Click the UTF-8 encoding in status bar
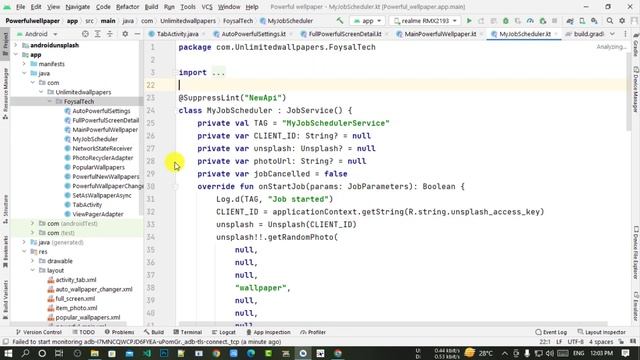The height and width of the screenshot is (360, 640). [x=576, y=342]
